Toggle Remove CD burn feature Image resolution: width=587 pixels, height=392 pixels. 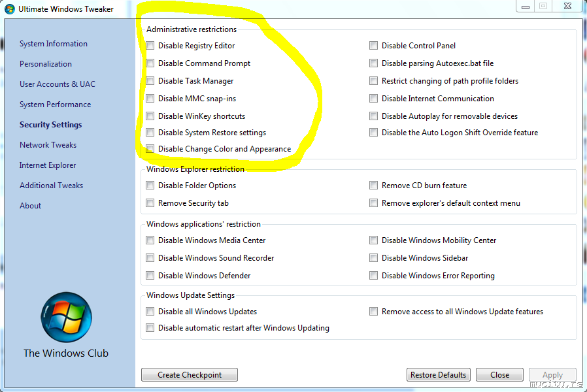[374, 186]
